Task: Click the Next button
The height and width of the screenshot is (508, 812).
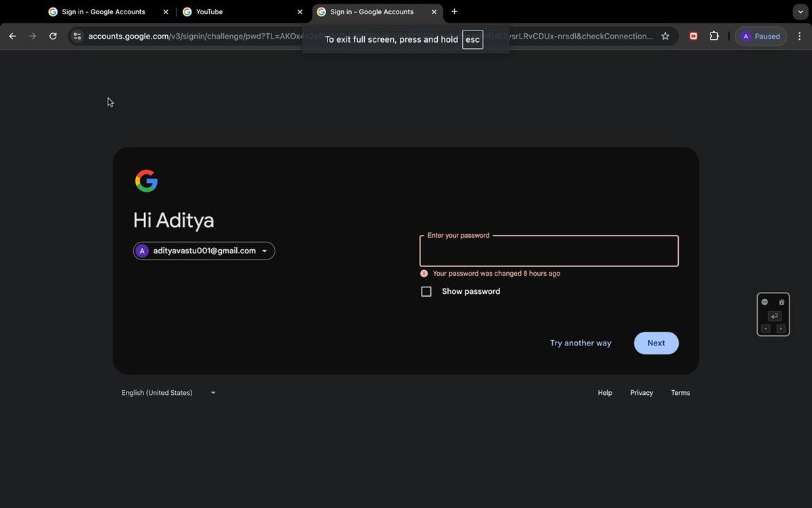Action: point(656,343)
